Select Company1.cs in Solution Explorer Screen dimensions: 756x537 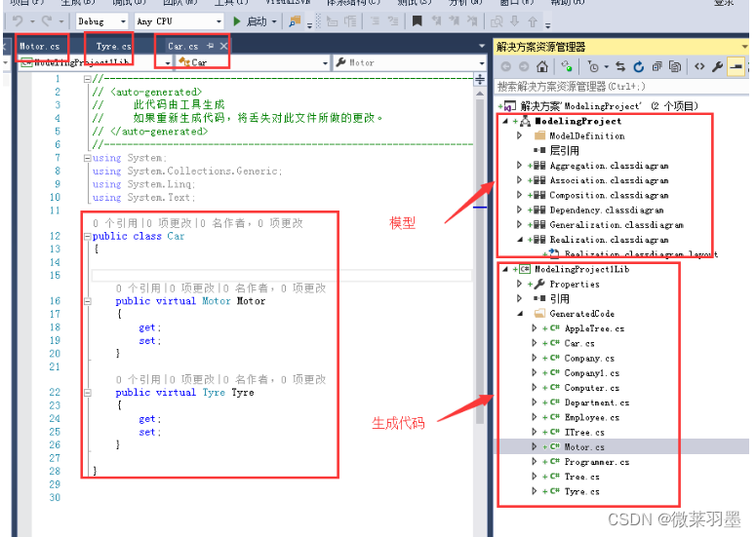coord(592,372)
